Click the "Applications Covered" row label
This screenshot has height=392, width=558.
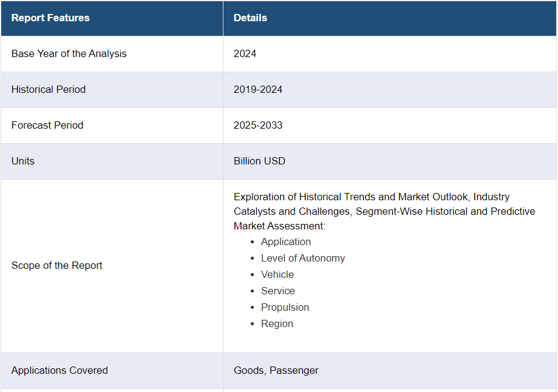tap(60, 371)
